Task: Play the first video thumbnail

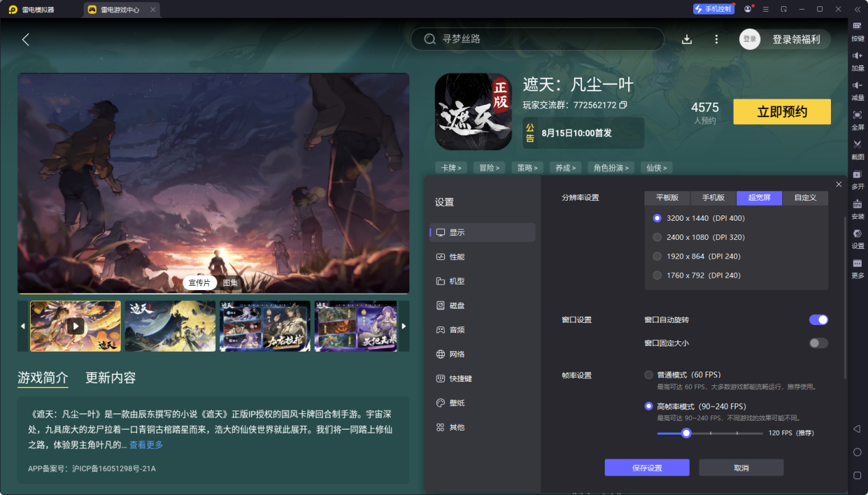Action: (75, 326)
